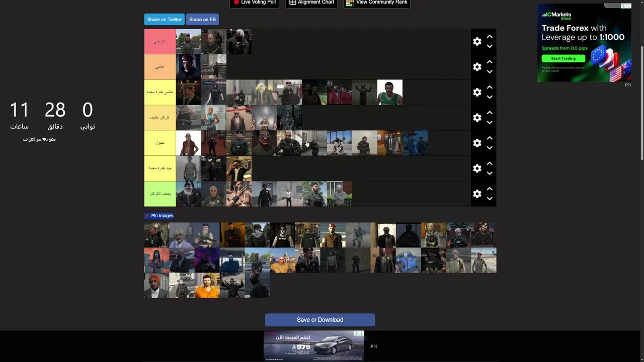Viewport: 644px width, 362px height.
Task: Move the تاريخي tier row up
Action: [490, 37]
